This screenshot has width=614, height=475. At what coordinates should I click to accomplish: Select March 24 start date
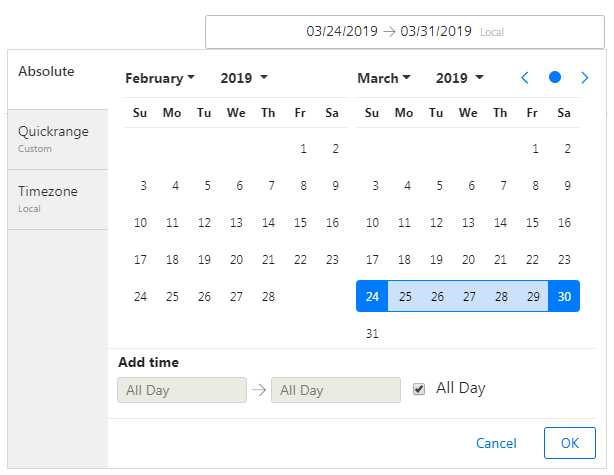372,296
